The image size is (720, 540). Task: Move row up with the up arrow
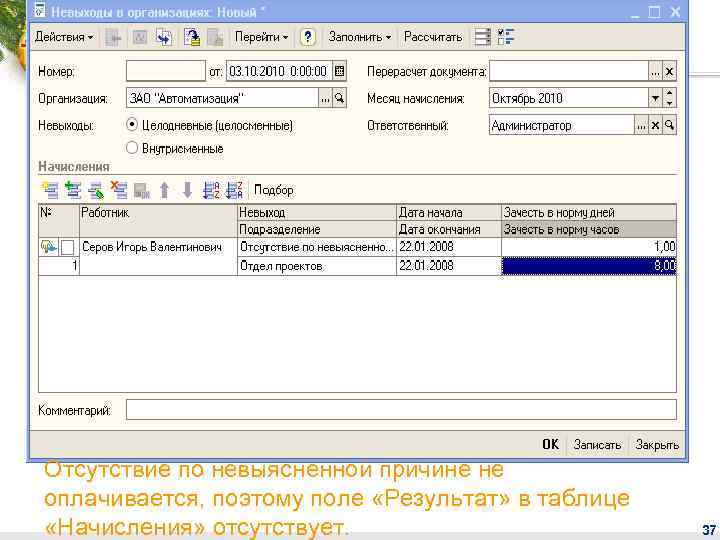point(164,190)
